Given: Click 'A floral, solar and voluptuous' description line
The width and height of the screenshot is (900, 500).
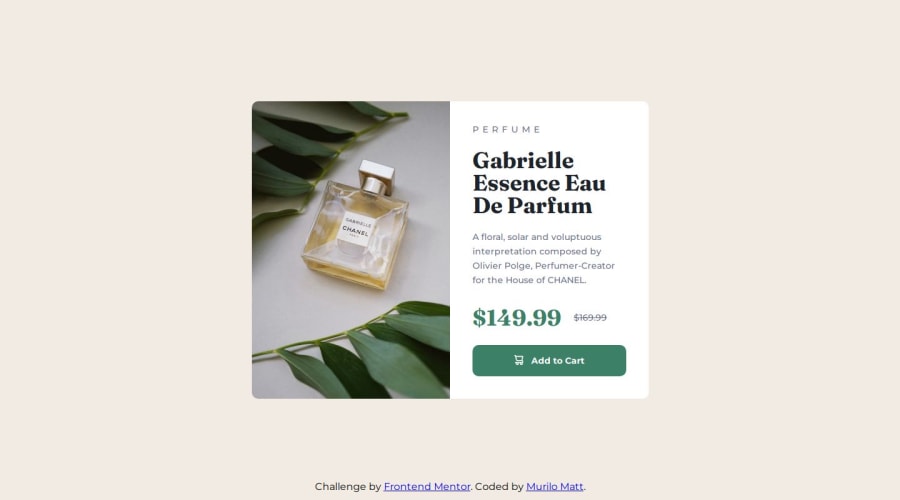Looking at the screenshot, I should (x=537, y=237).
